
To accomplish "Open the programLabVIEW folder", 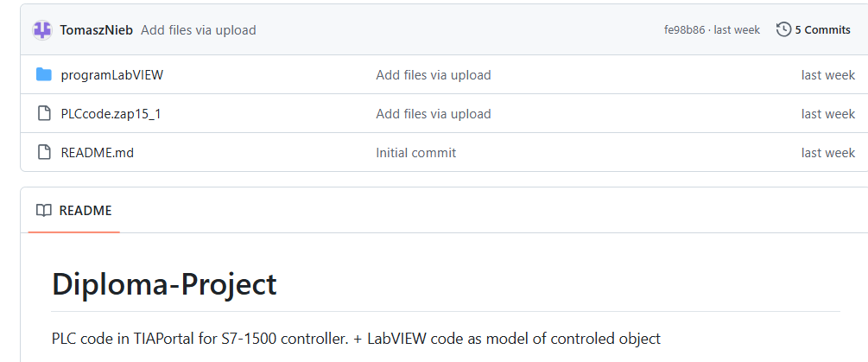I will pyautogui.click(x=111, y=75).
